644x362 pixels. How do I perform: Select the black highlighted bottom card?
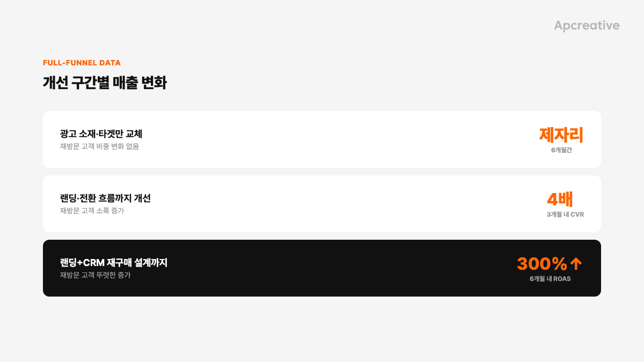coord(322,268)
